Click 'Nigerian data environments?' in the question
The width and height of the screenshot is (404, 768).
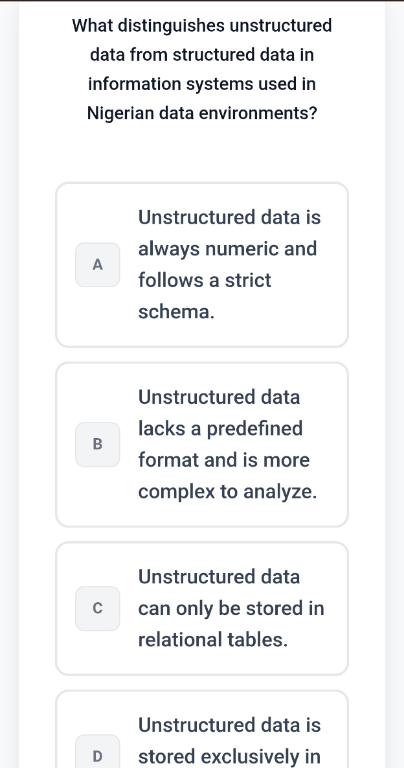[202, 114]
